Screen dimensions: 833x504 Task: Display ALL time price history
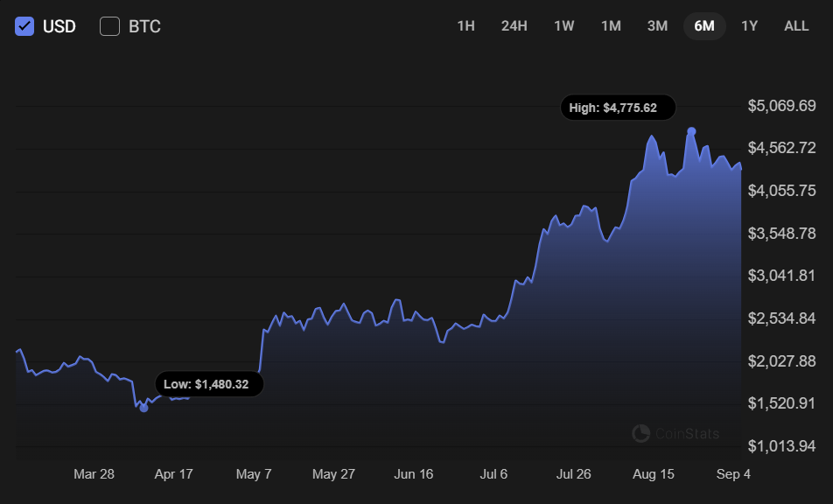(x=796, y=26)
